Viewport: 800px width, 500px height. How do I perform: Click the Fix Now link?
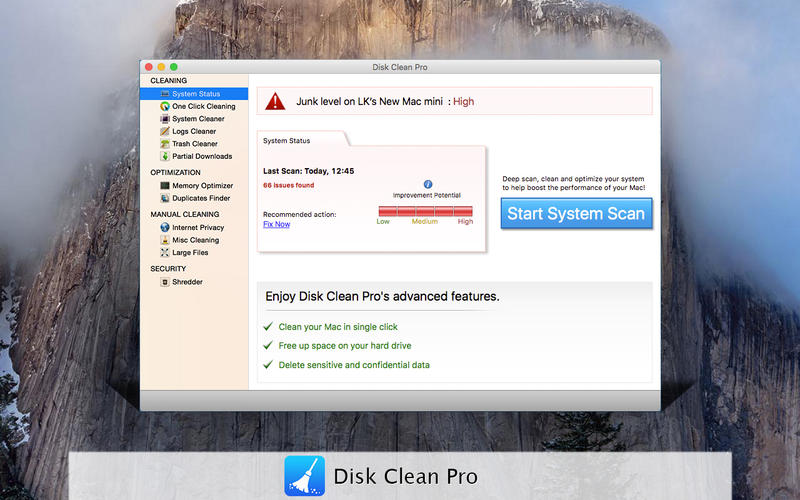coord(277,224)
